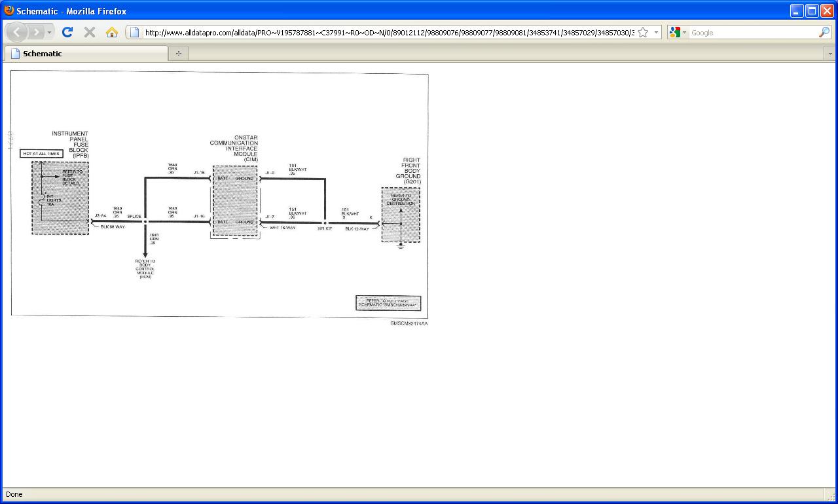The width and height of the screenshot is (838, 504).
Task: Bookmark this page with the star icon
Action: click(x=643, y=32)
